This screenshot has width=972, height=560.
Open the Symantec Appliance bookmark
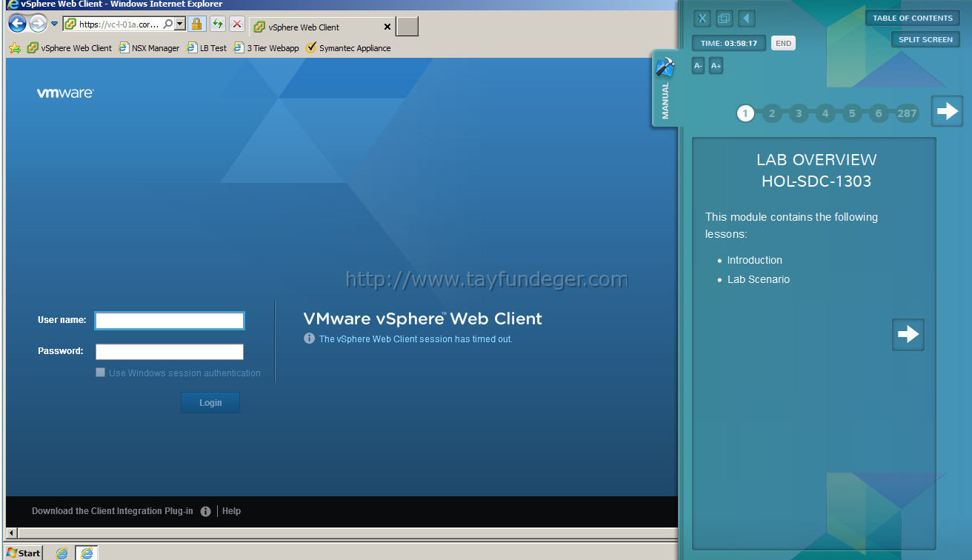point(348,48)
